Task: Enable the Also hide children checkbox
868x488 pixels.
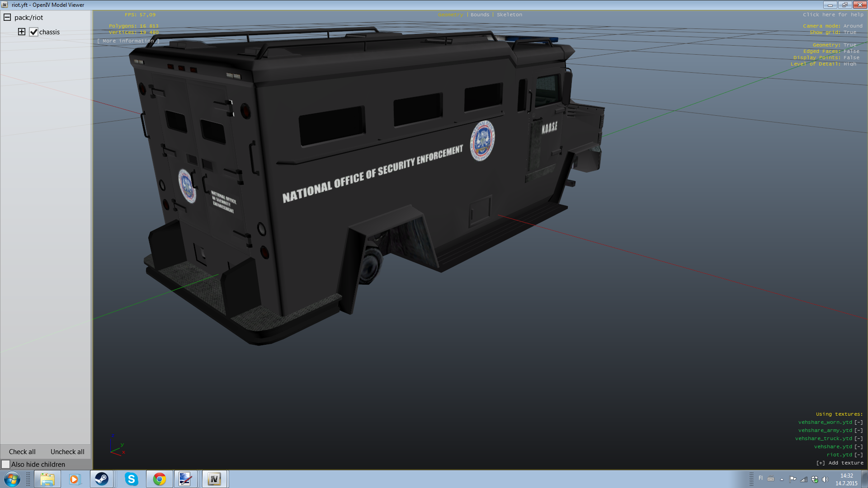Action: coord(6,464)
